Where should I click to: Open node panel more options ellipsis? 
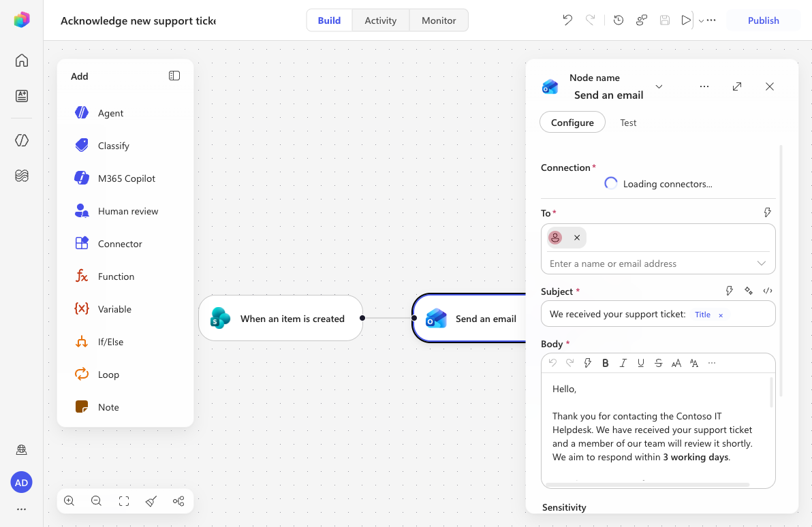coord(704,86)
